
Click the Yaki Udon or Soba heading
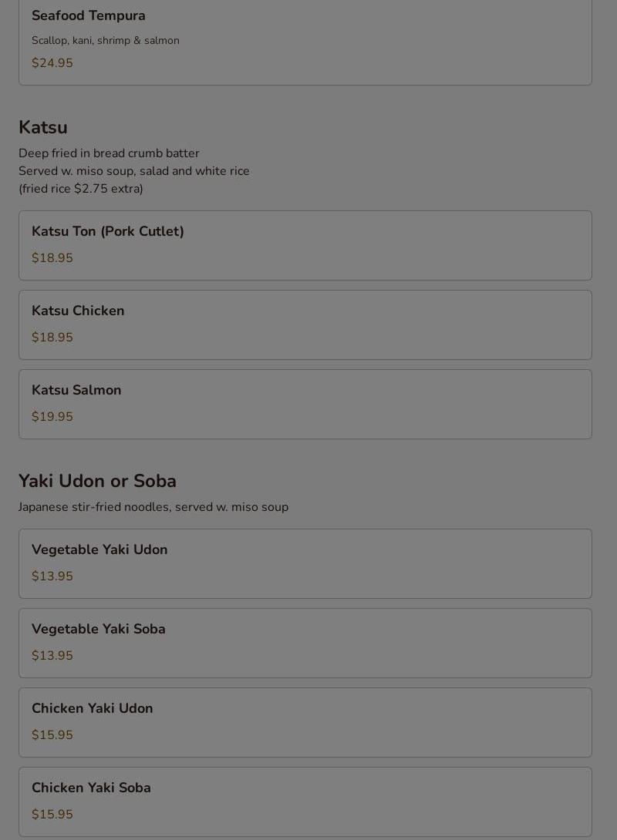[x=97, y=481]
